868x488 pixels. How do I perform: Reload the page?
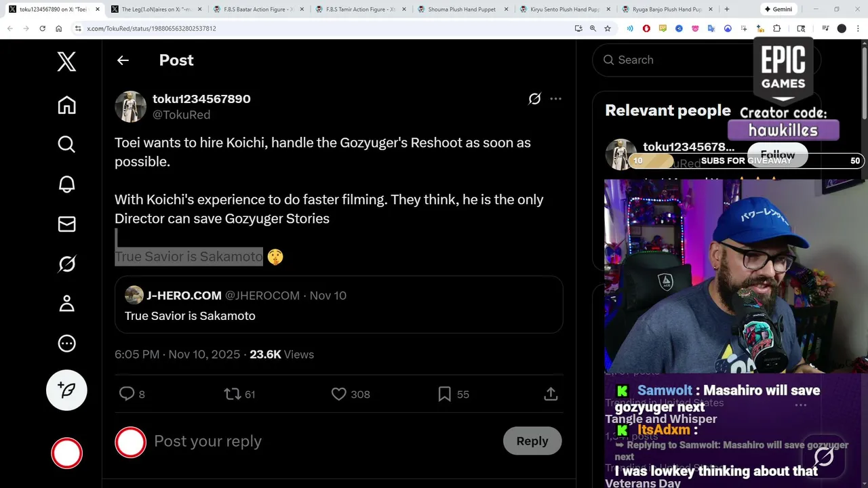coord(42,28)
